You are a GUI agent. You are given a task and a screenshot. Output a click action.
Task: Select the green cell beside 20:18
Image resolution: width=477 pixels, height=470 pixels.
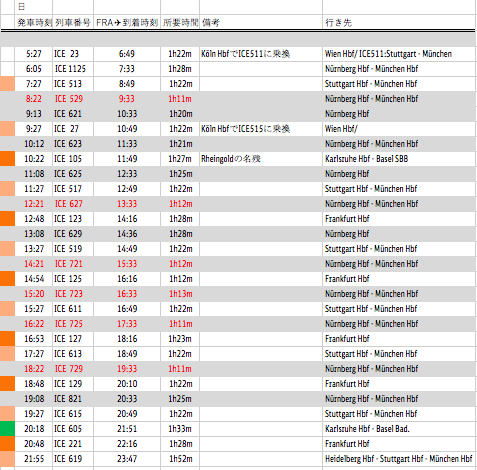(x=7, y=429)
